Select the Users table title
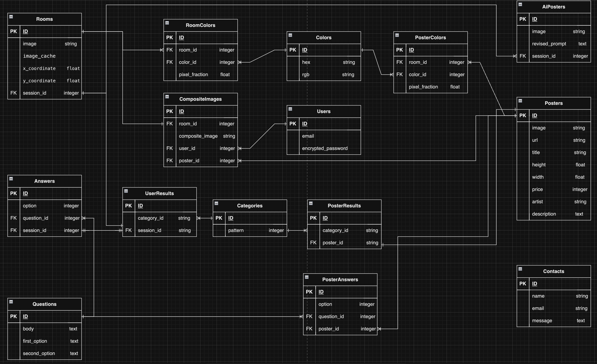Viewport: 597px width, 364px height. point(324,112)
